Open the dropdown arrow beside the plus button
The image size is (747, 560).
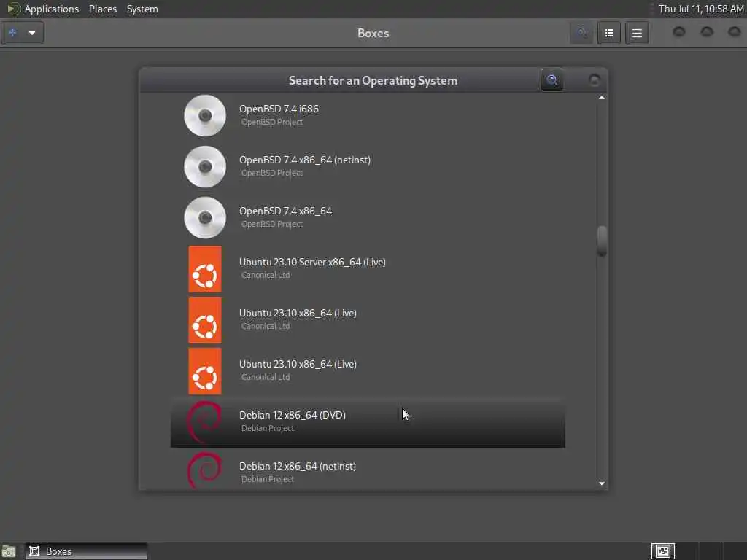pos(32,33)
